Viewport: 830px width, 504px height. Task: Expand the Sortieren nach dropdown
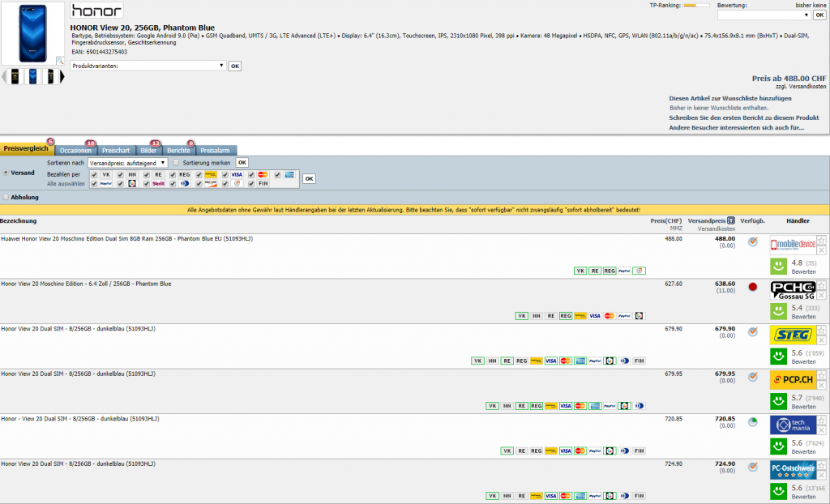127,163
